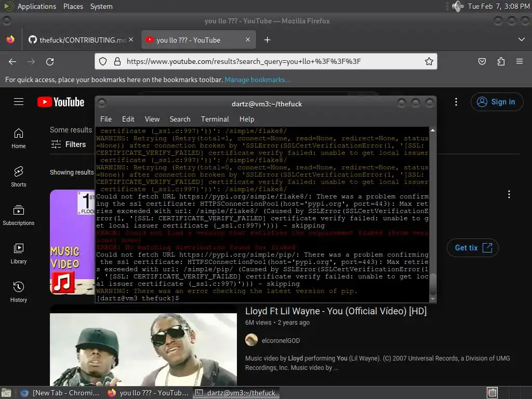Click the terminal scrollbar down arrow

[x=433, y=299]
